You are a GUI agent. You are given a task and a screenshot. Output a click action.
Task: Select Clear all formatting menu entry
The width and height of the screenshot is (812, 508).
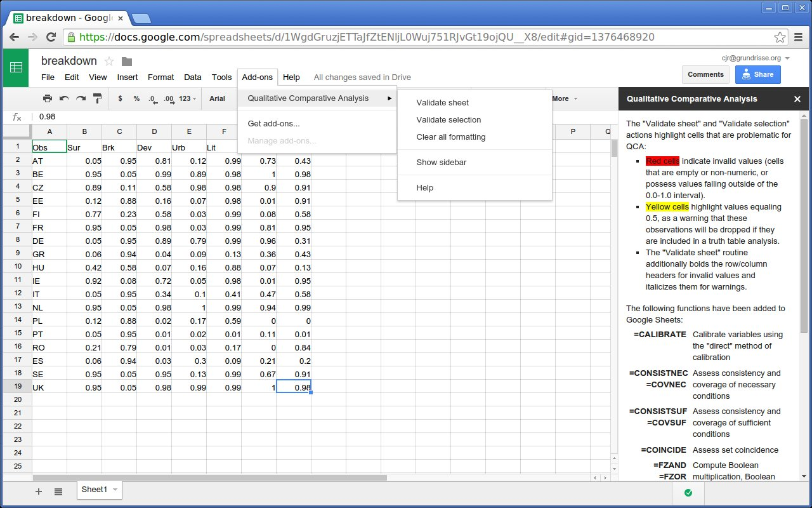(x=450, y=137)
